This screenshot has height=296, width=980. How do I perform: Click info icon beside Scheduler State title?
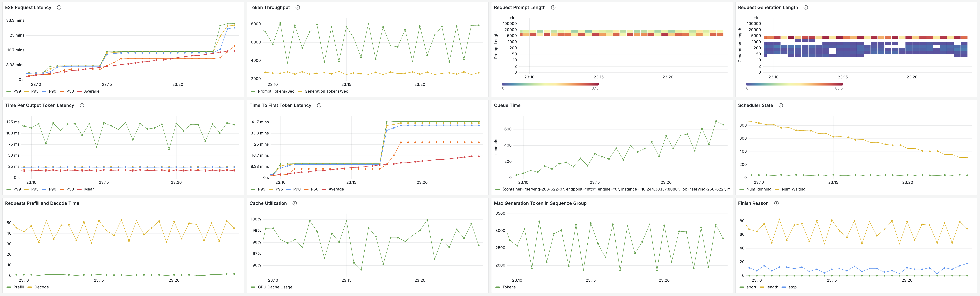point(781,105)
